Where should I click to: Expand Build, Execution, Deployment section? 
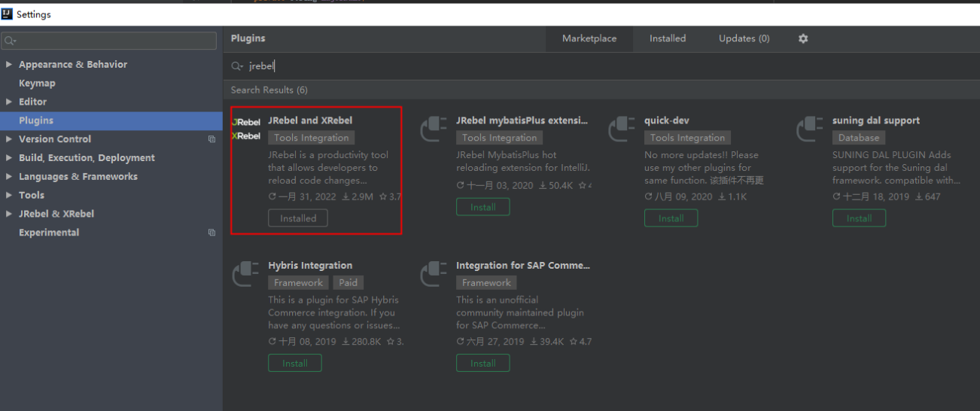(x=9, y=158)
